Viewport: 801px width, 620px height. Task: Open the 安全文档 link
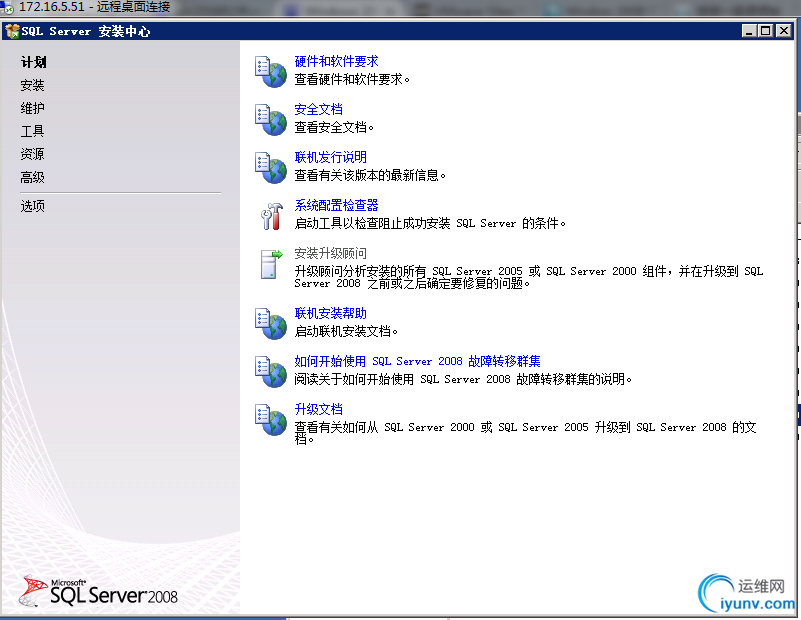318,109
